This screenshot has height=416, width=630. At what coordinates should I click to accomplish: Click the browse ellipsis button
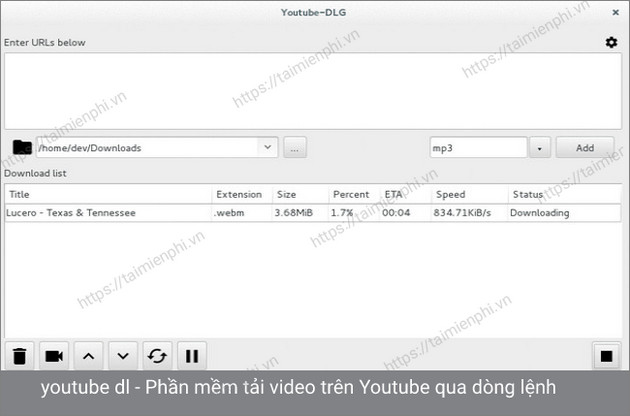295,148
